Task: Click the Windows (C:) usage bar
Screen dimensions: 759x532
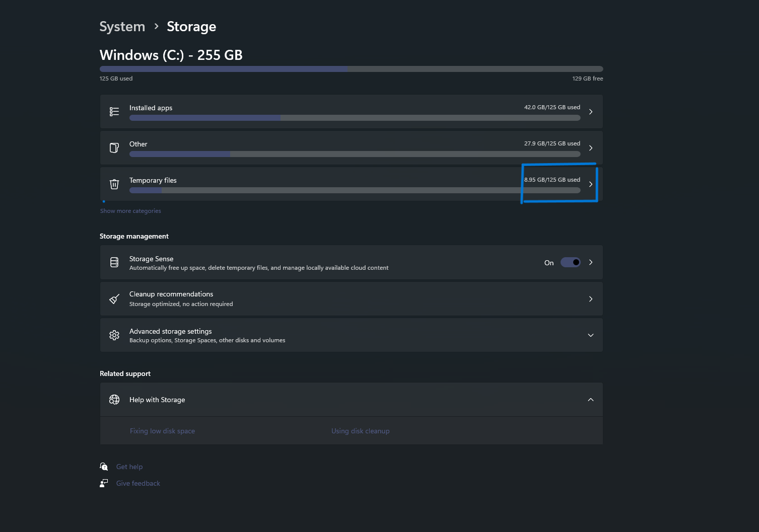Action: coord(352,69)
